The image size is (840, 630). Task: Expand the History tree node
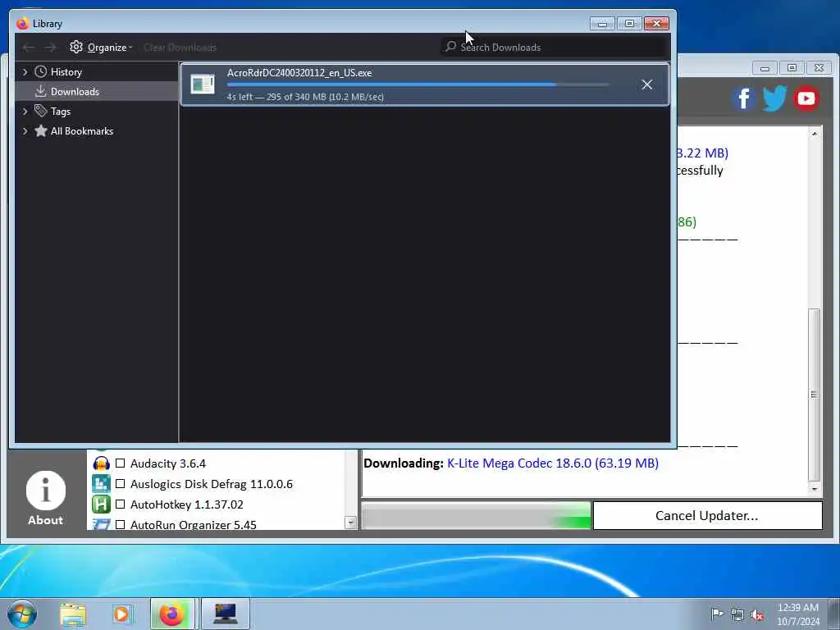pyautogui.click(x=25, y=71)
